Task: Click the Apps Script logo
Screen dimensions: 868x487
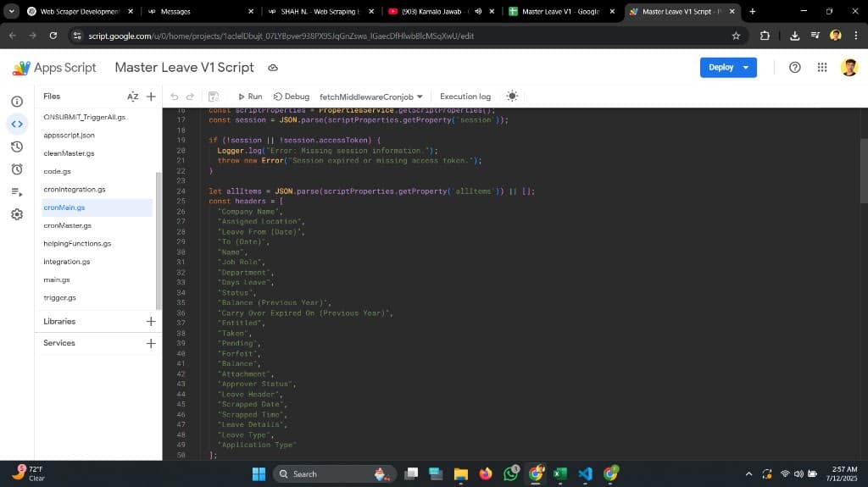Action: 53,68
